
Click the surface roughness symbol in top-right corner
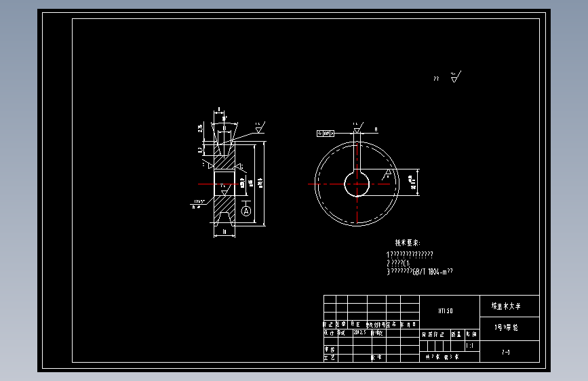(x=455, y=77)
